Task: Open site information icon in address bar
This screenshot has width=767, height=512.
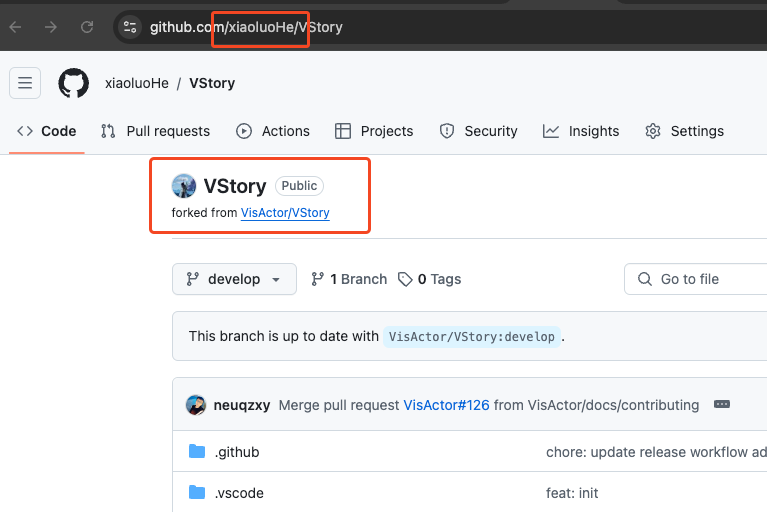Action: click(130, 27)
